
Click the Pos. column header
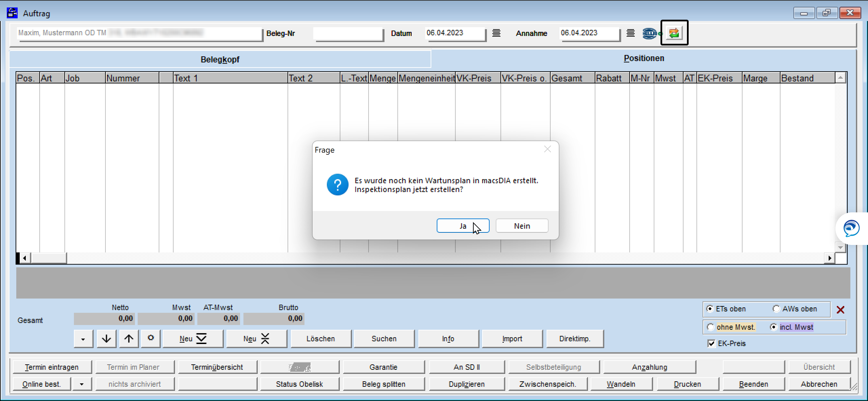coord(28,78)
